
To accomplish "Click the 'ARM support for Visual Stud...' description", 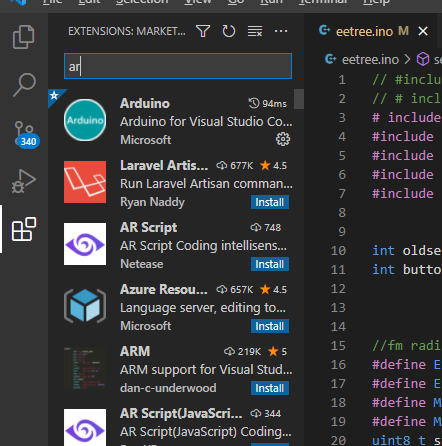I will tap(206, 370).
